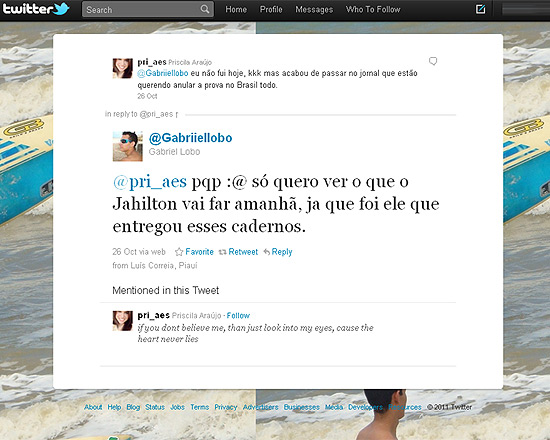Open the @Gabriiellobo profile heading
550x440 pixels.
190,138
